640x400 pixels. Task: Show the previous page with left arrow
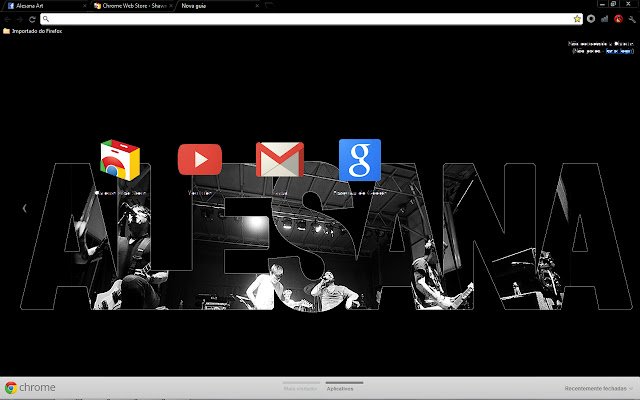(x=24, y=208)
